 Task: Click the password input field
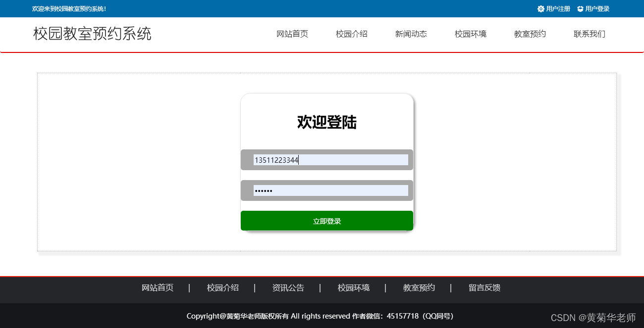click(x=326, y=190)
